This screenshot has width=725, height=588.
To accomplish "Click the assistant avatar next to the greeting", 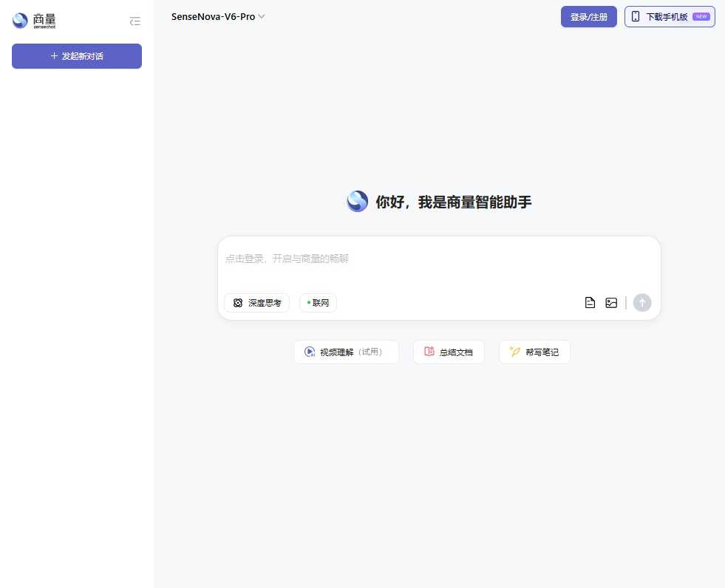I will [x=357, y=201].
